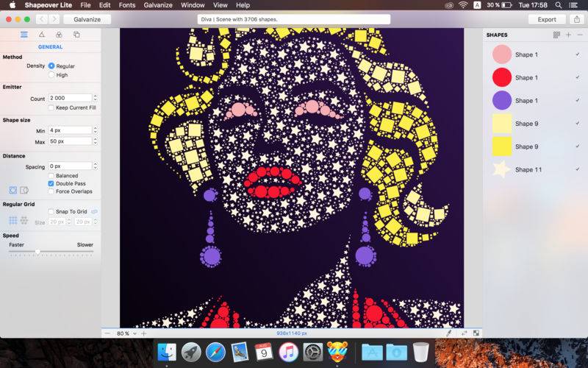This screenshot has height=368, width=588.
Task: Switch Shapes panel to grid view icon
Action: tap(556, 35)
